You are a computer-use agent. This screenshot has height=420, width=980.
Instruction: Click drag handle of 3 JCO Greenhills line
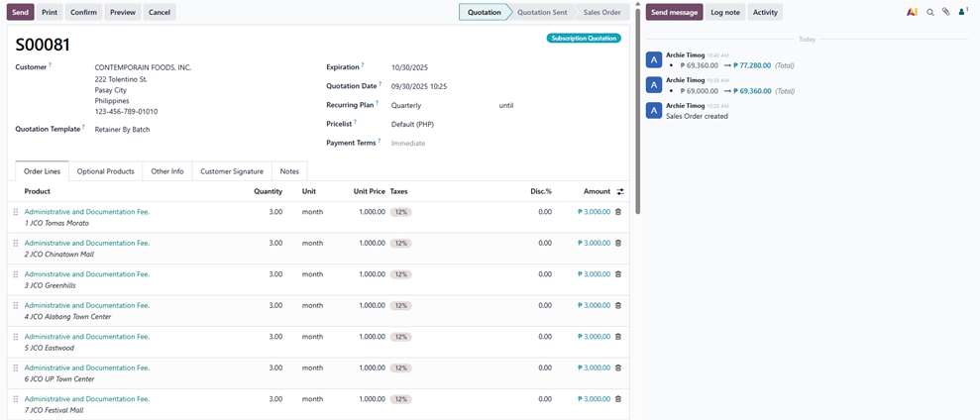[x=16, y=274]
